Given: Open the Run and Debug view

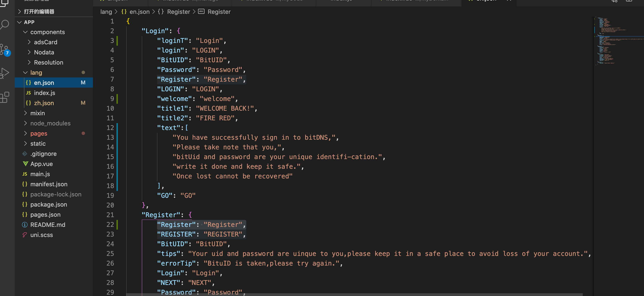Looking at the screenshot, I should click(x=5, y=73).
